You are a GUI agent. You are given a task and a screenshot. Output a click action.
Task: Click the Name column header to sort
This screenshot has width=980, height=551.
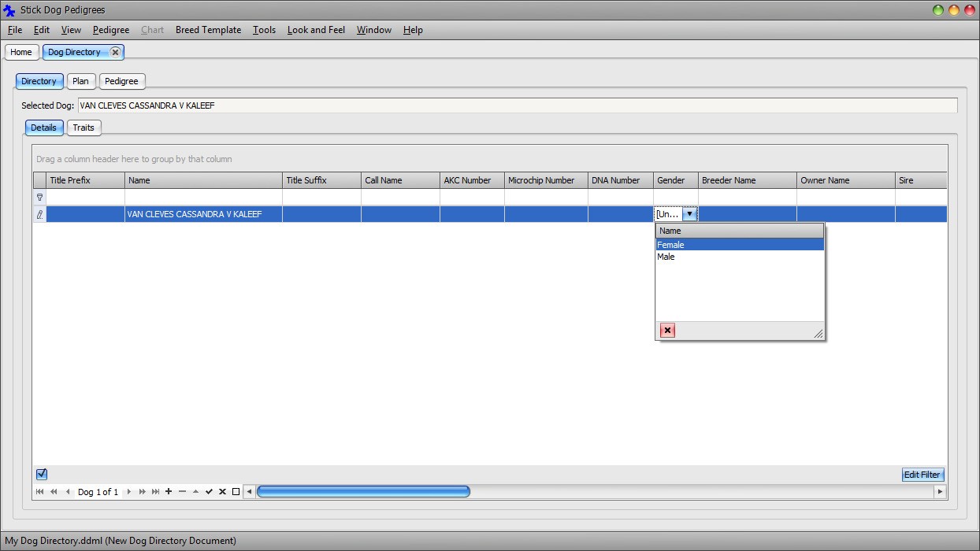coord(202,180)
